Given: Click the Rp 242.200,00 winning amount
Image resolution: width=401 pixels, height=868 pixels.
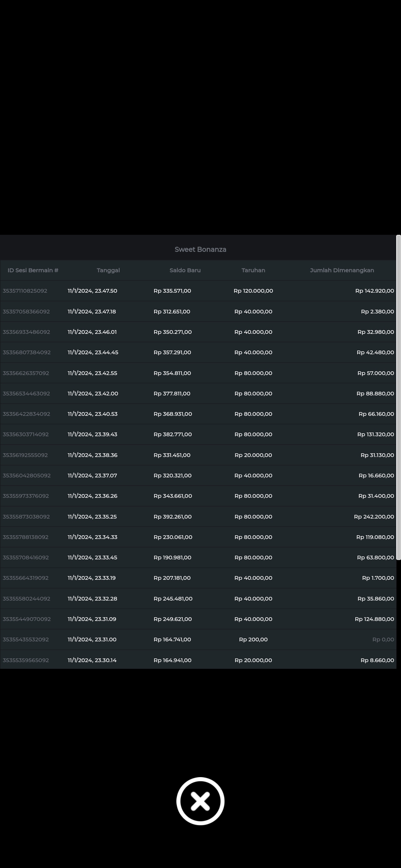Looking at the screenshot, I should [374, 517].
